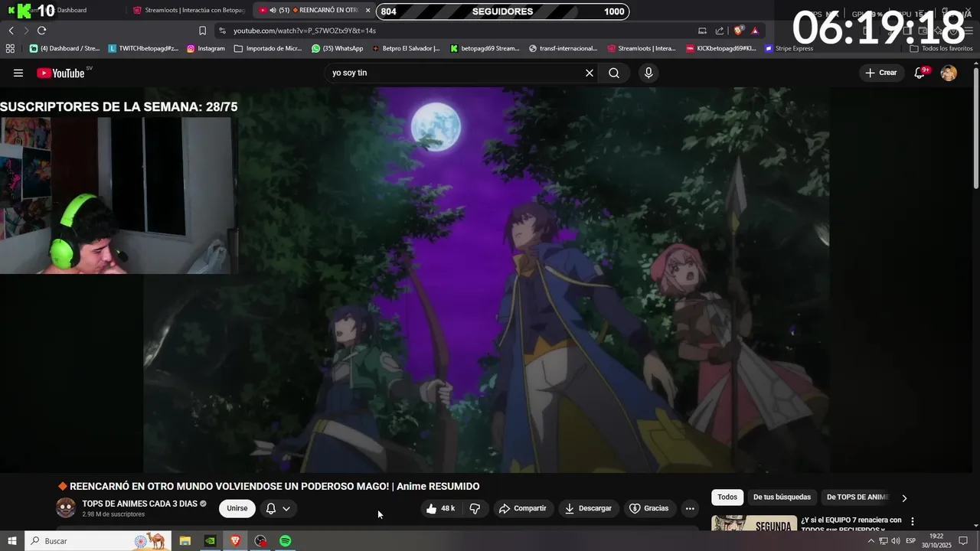Open File Explorer from the taskbar
This screenshot has height=551, width=980.
click(185, 541)
